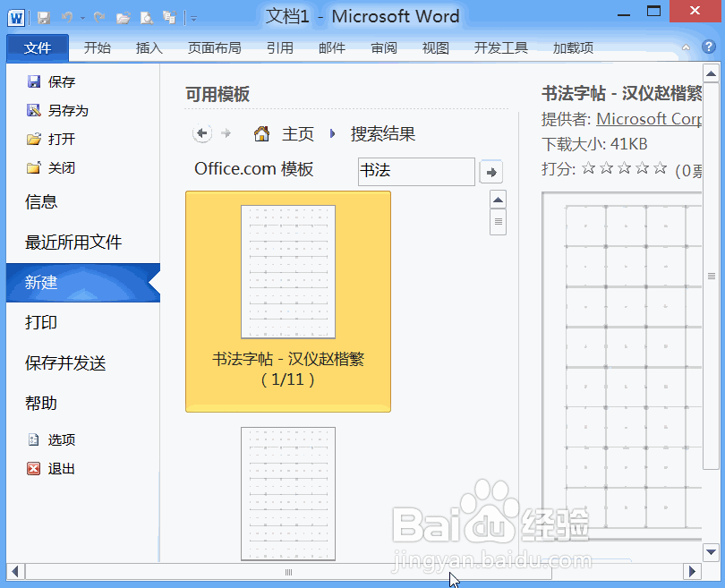The width and height of the screenshot is (725, 588).
Task: Click the main vertical scrollbar thumb
Action: tap(711, 277)
